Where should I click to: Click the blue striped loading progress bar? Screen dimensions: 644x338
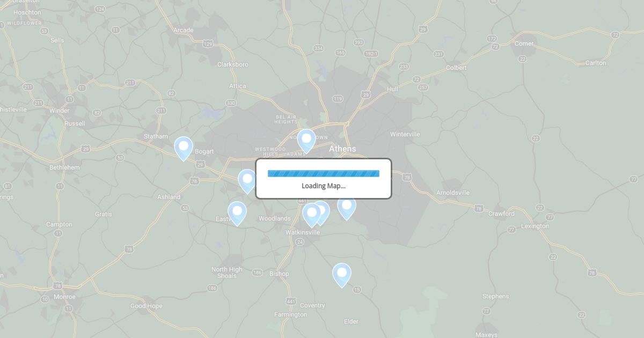pos(324,173)
